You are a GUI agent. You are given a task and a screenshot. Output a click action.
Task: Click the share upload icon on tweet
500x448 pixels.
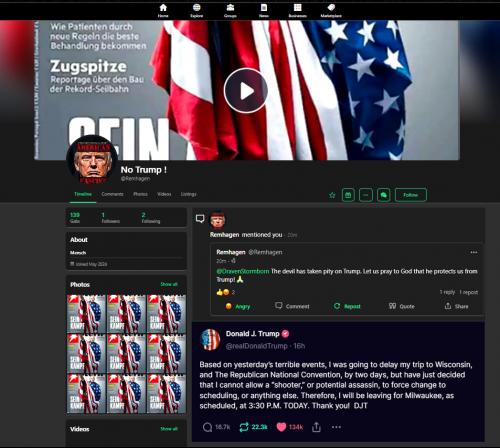click(x=316, y=427)
